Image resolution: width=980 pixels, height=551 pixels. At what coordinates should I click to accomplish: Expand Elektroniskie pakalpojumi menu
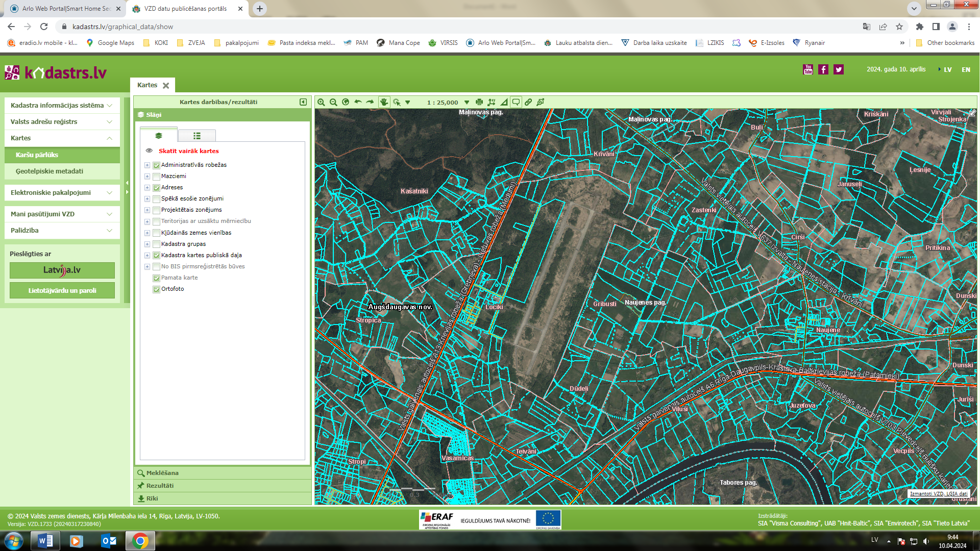click(62, 192)
